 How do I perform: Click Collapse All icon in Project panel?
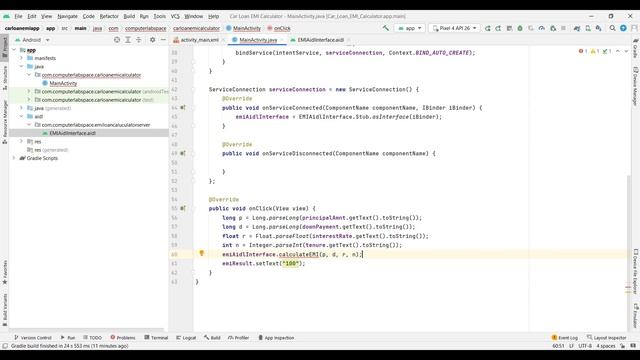(139, 40)
